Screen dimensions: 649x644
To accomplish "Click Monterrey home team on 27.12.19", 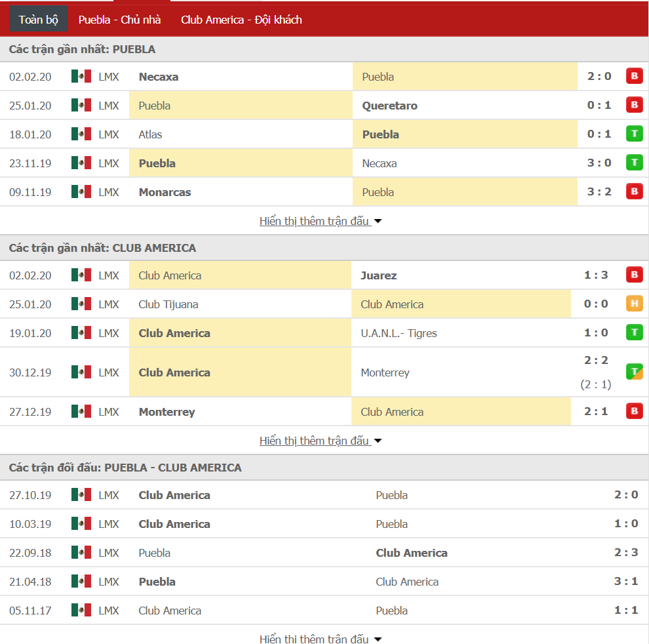I will (x=167, y=412).
